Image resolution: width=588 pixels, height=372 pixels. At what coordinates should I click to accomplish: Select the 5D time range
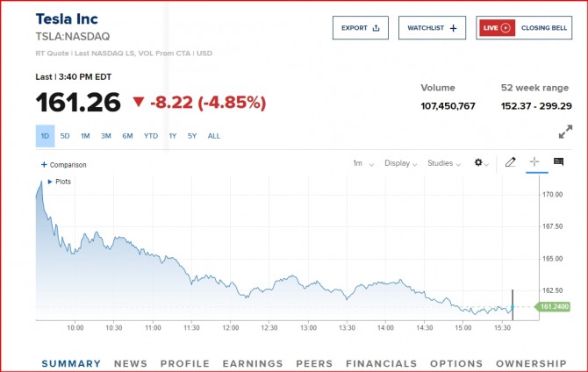65,136
